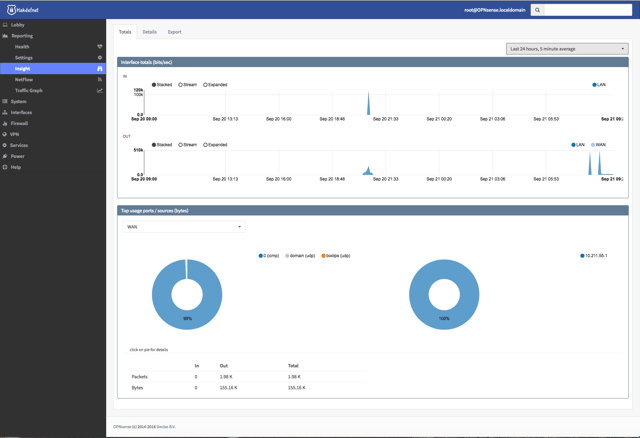Click the search input field in header
The image size is (640, 438).
click(587, 10)
